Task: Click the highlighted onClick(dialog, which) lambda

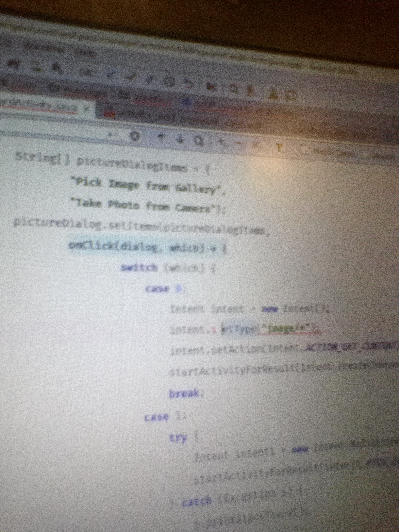Action: coord(147,247)
